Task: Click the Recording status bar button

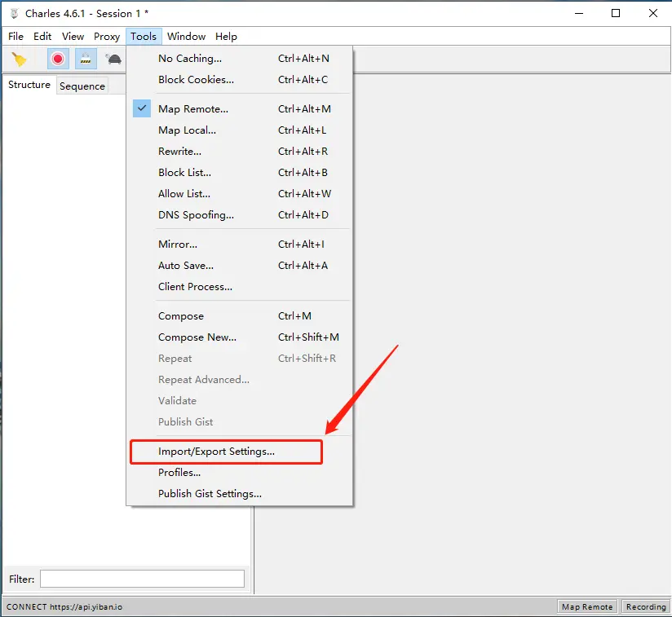Action: coord(646,606)
